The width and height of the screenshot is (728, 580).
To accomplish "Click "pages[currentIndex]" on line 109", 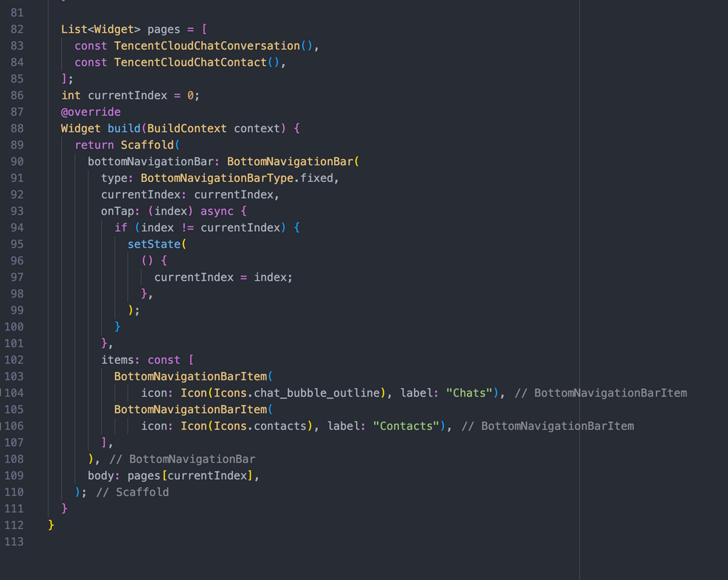I will (191, 476).
